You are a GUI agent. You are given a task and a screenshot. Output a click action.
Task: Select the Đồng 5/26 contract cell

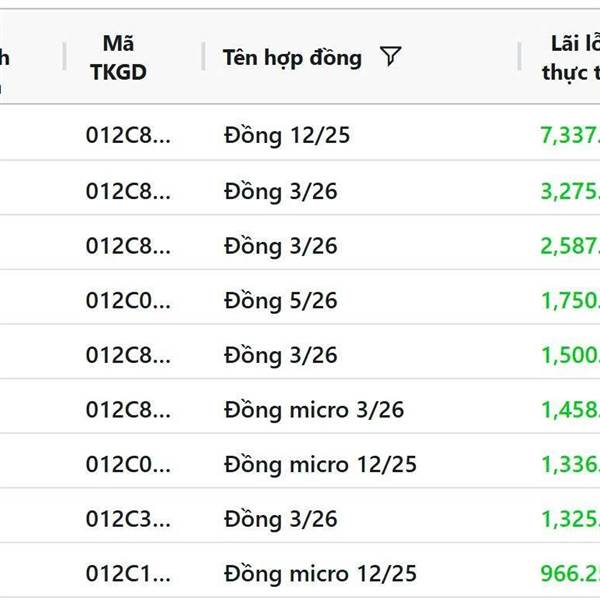[x=280, y=300]
